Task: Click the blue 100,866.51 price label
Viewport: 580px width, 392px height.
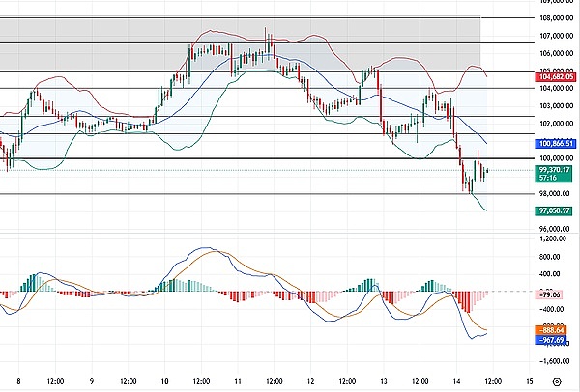Action: (x=555, y=143)
